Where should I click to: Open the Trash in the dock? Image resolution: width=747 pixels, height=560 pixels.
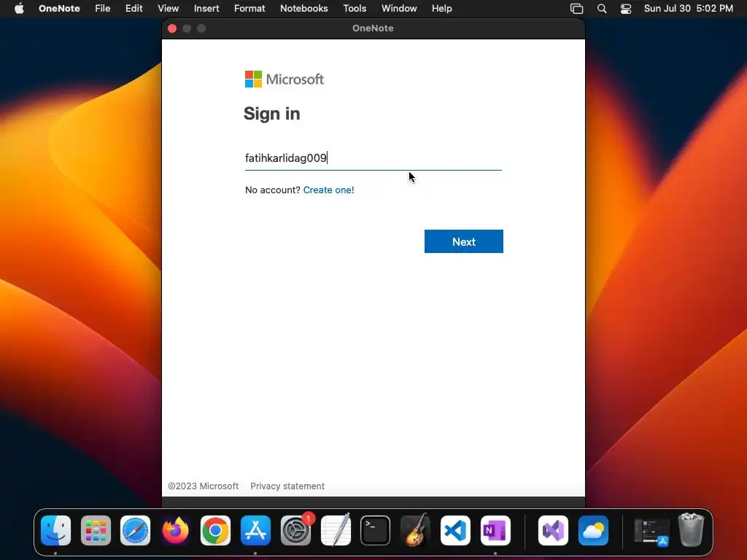[691, 529]
